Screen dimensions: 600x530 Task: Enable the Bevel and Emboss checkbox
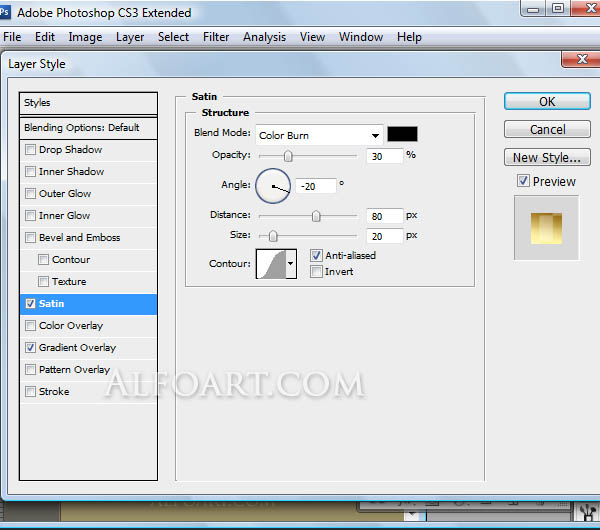(30, 237)
